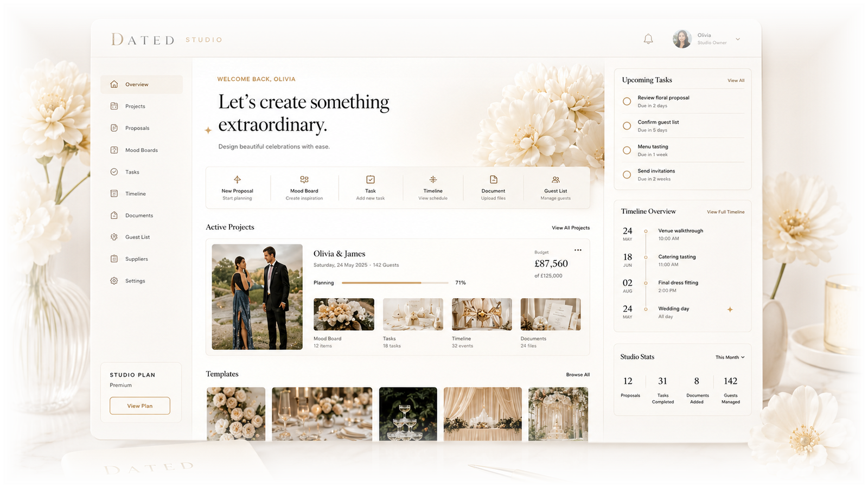
Task: Select the champagne tower template thumbnail
Action: pyautogui.click(x=408, y=414)
